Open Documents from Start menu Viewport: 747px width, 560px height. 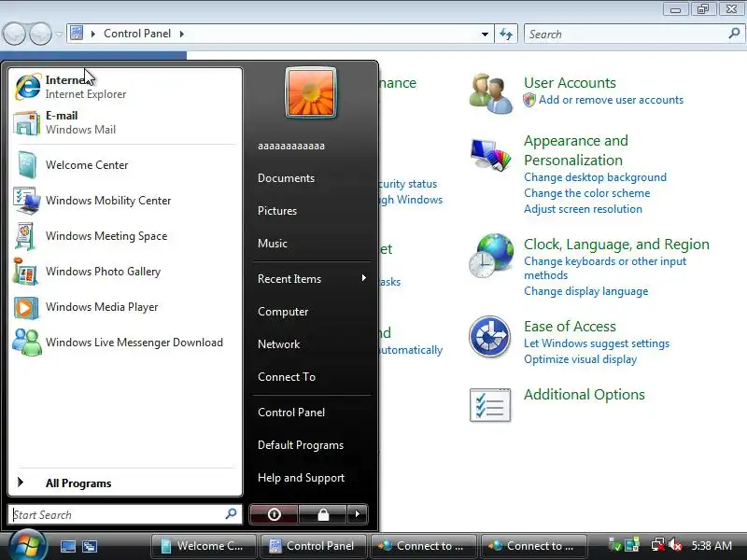coord(286,178)
